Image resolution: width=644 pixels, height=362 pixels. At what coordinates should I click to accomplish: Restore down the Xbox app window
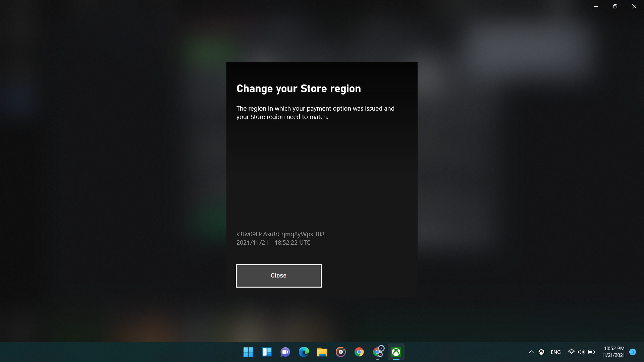tap(615, 6)
